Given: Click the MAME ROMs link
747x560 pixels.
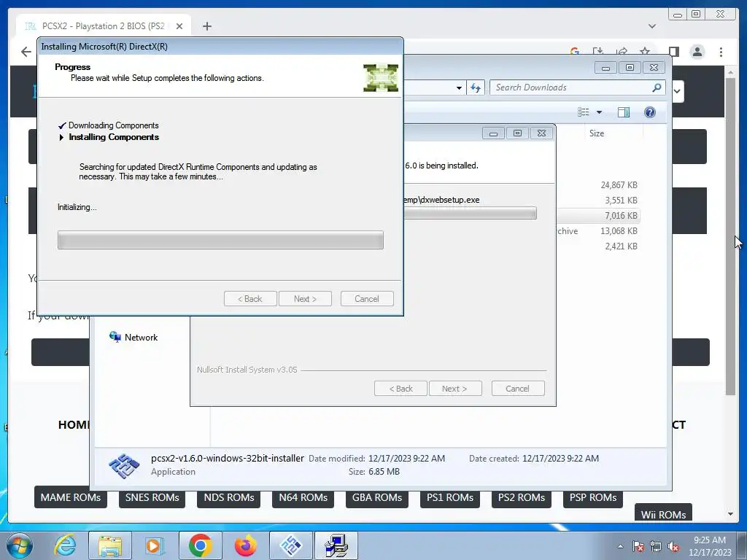Looking at the screenshot, I should pyautogui.click(x=71, y=497).
